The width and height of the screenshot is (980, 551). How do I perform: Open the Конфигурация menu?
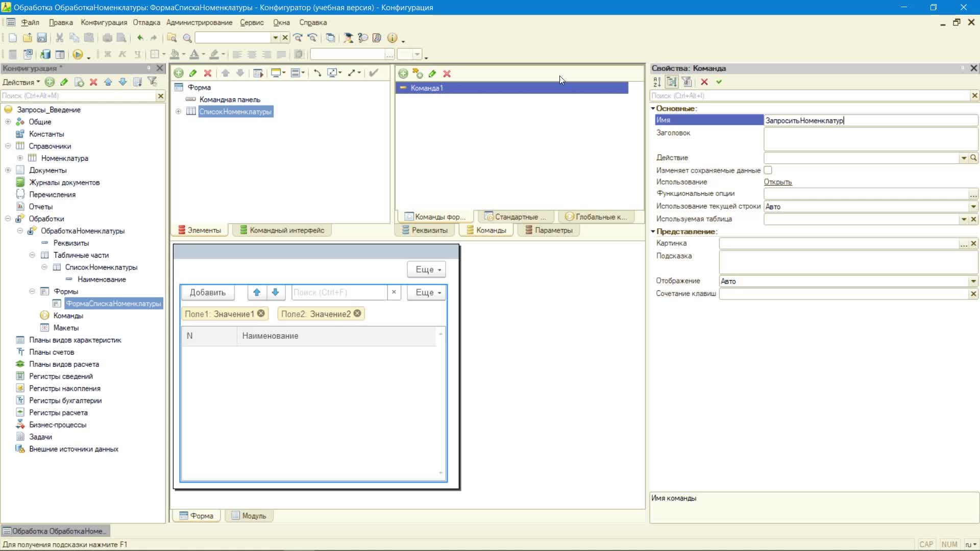104,22
